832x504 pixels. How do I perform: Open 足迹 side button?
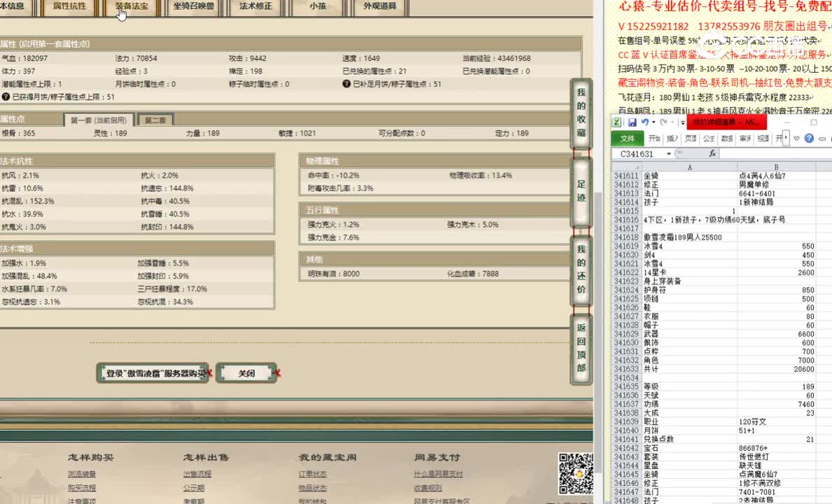tap(581, 191)
